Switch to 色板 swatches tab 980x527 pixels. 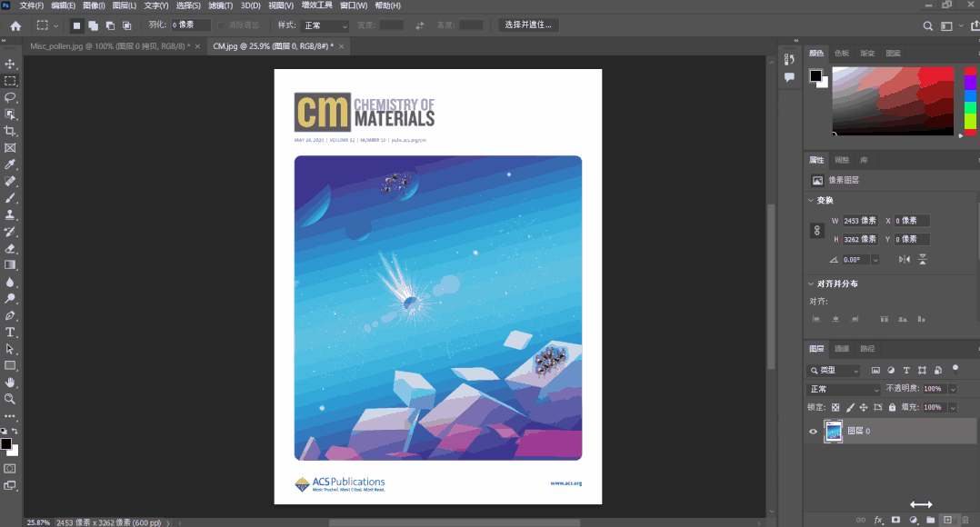[842, 53]
